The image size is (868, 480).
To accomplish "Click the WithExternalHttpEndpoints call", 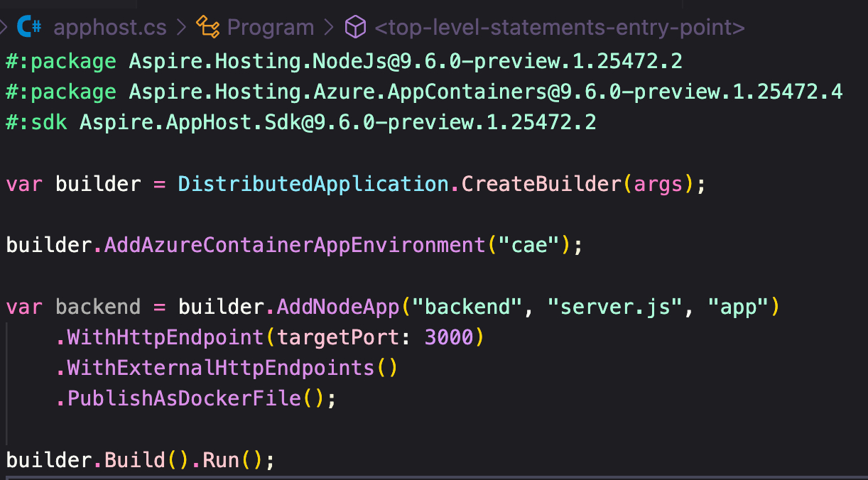I will click(x=220, y=368).
